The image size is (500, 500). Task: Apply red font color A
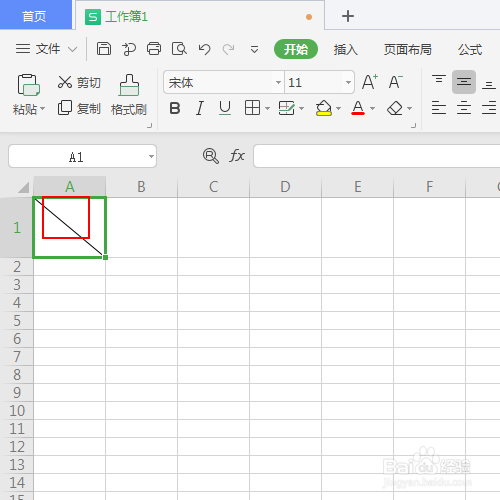click(x=358, y=108)
